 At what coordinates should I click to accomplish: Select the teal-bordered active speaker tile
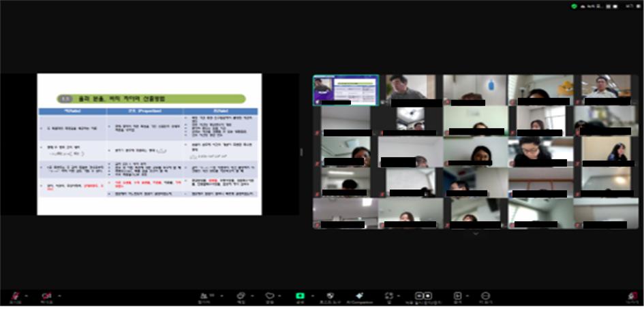(346, 91)
